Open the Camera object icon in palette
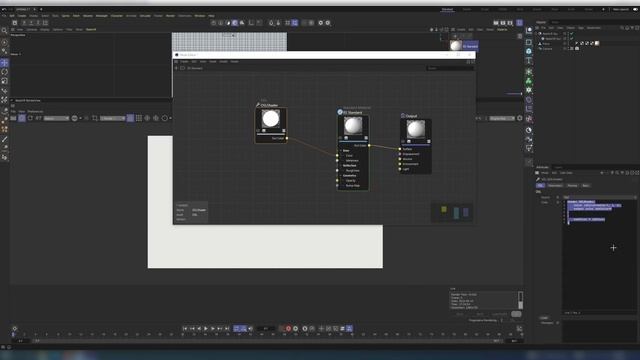This screenshot has width=640, height=360. point(529,139)
